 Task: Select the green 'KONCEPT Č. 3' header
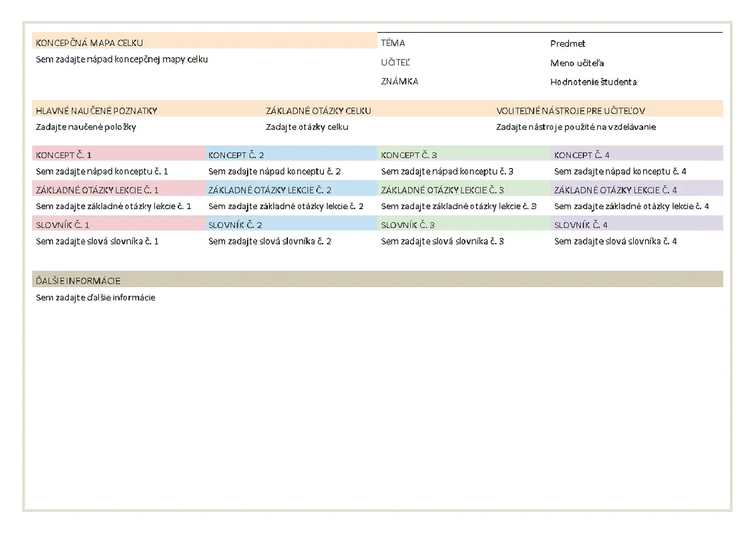409,155
